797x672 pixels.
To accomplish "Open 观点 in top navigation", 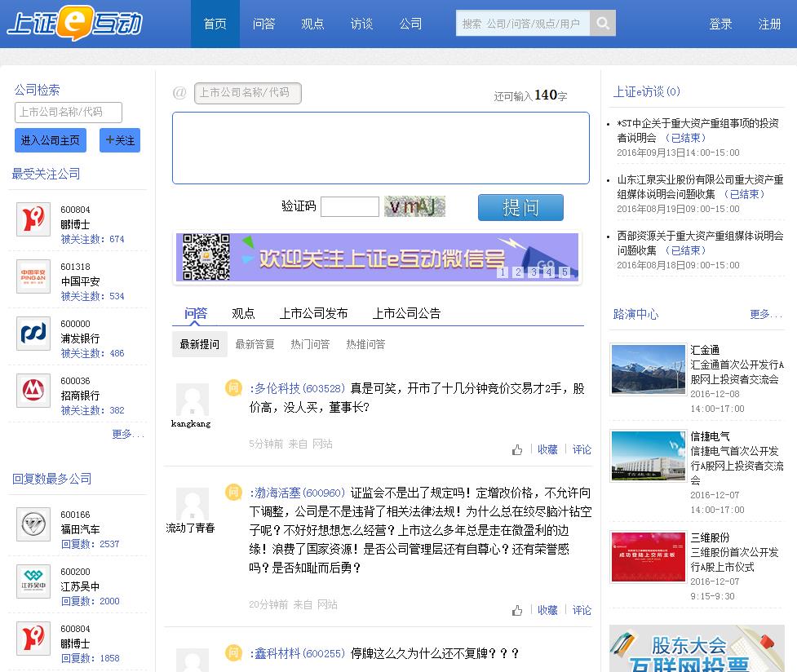I will point(312,24).
